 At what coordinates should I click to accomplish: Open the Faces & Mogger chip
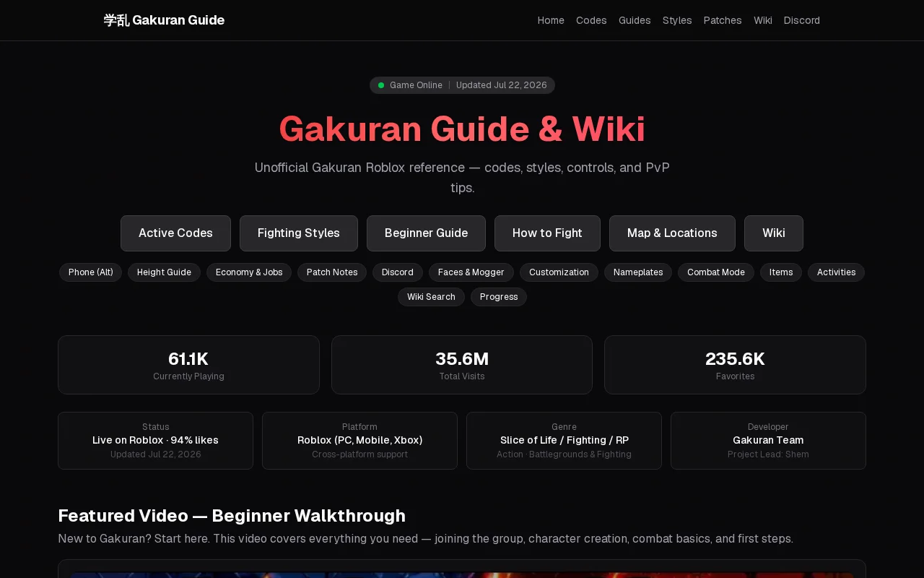coord(471,272)
